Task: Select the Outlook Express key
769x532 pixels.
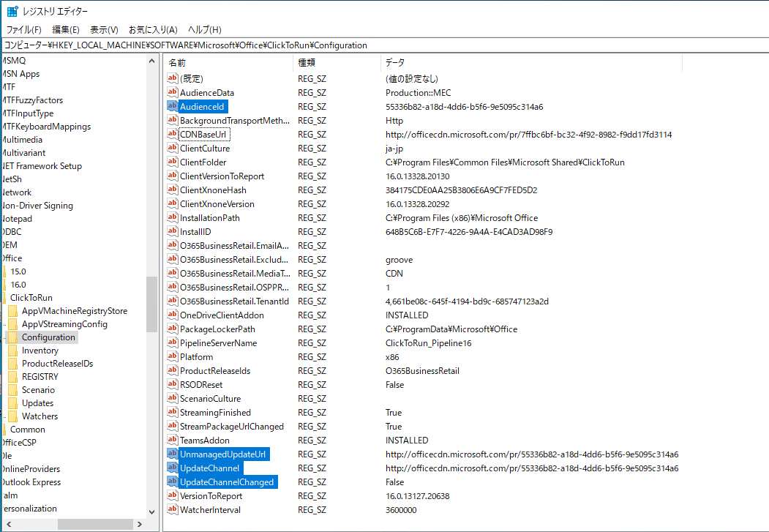Action: [31, 482]
